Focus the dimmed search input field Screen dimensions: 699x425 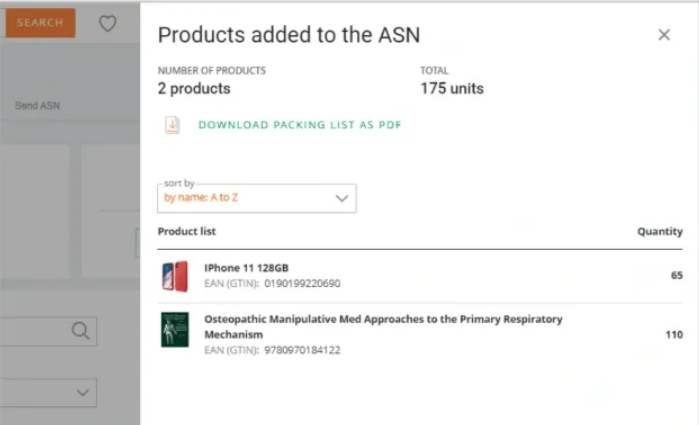tap(35, 331)
